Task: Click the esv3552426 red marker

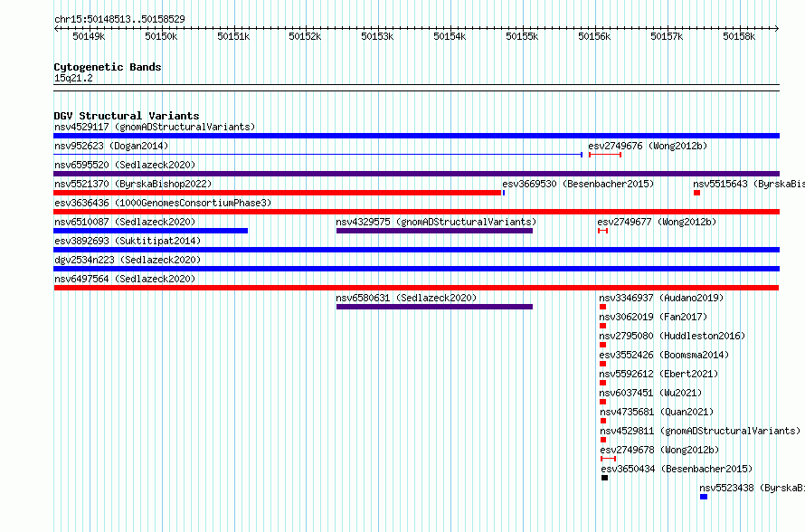Action: click(602, 364)
